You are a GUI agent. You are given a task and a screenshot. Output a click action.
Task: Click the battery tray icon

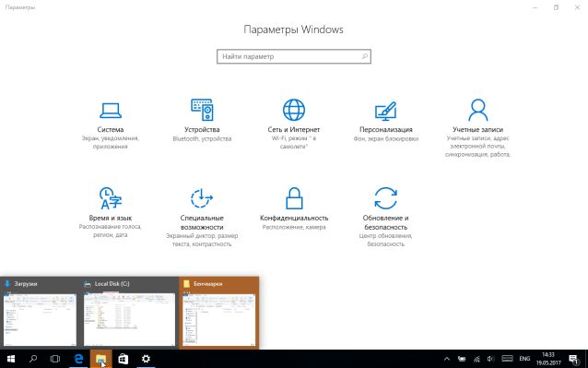[462, 359]
